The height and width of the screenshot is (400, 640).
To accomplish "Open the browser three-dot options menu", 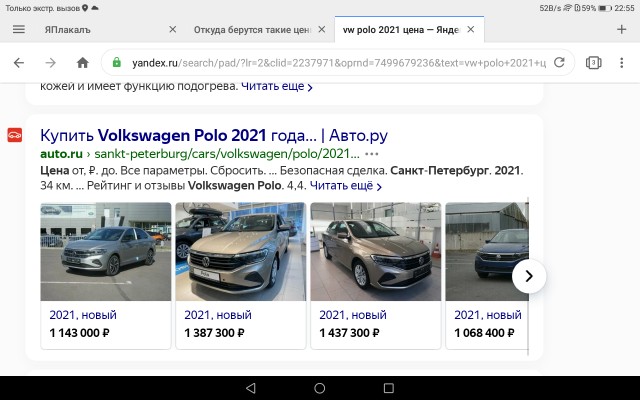I will coord(621,63).
